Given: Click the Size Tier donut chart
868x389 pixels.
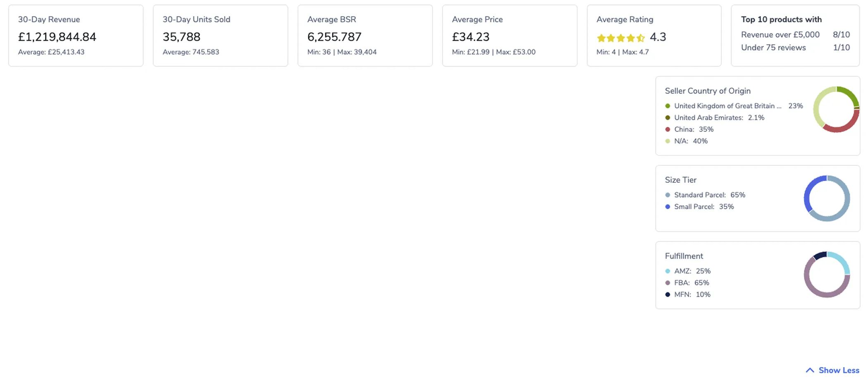Looking at the screenshot, I should click(x=827, y=198).
